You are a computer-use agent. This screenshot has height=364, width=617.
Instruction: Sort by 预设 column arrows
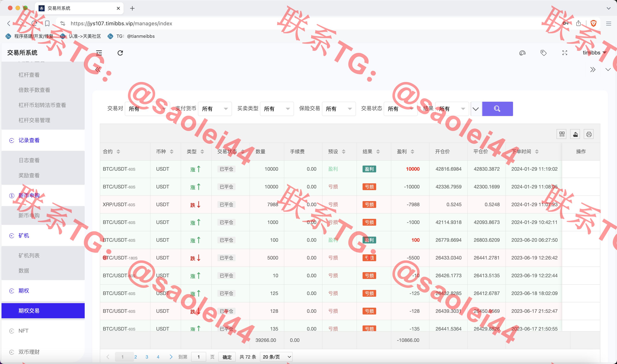tap(343, 152)
